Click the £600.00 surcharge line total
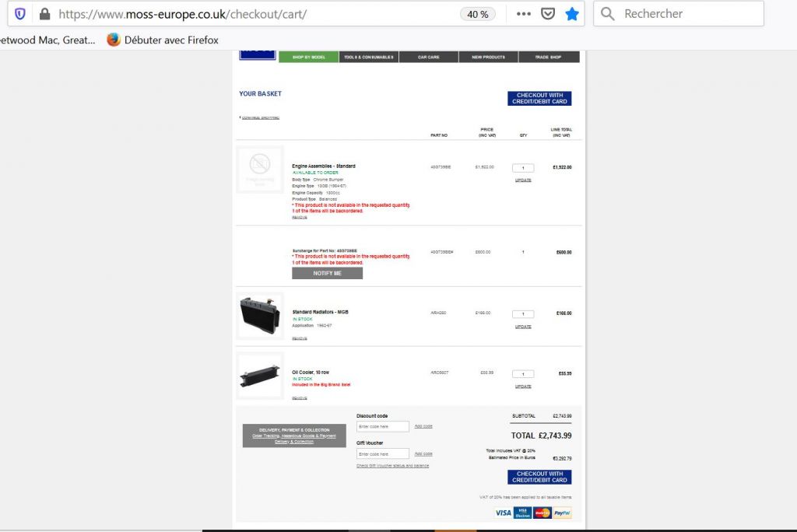 564,253
